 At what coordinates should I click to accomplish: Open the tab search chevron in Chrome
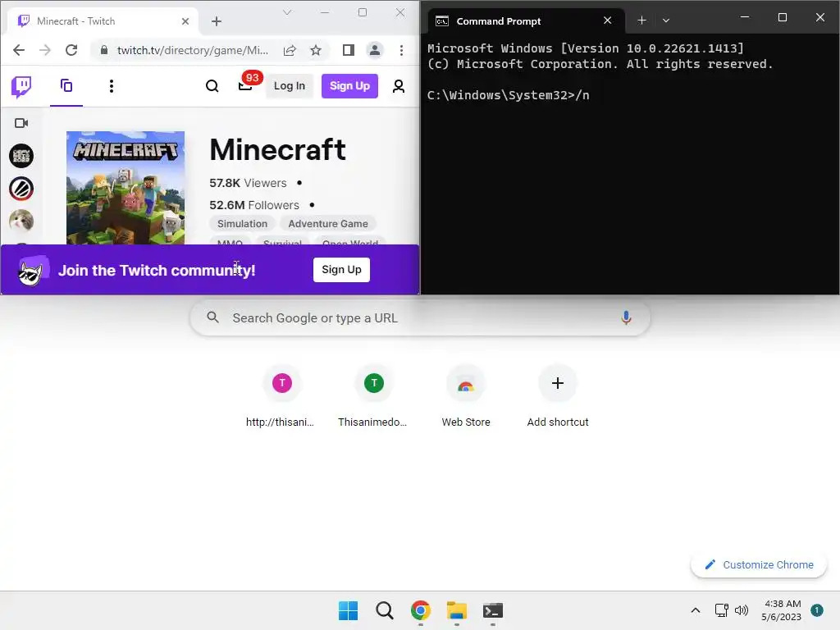[287, 12]
